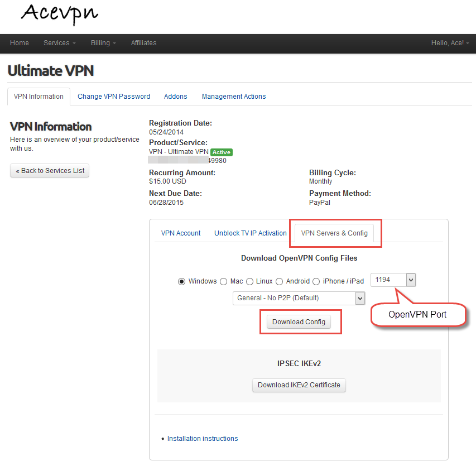This screenshot has height=461, width=476.
Task: Select the Windows radio button
Action: [x=181, y=281]
